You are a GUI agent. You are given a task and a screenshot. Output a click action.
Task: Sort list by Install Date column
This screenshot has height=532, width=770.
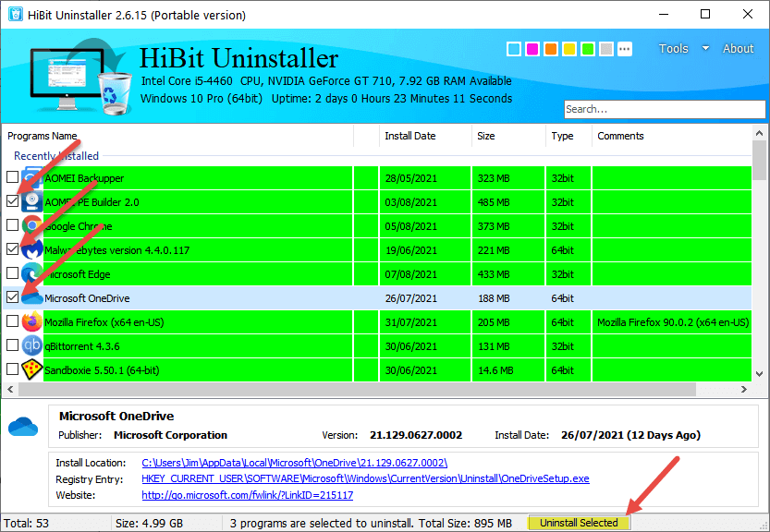(410, 136)
